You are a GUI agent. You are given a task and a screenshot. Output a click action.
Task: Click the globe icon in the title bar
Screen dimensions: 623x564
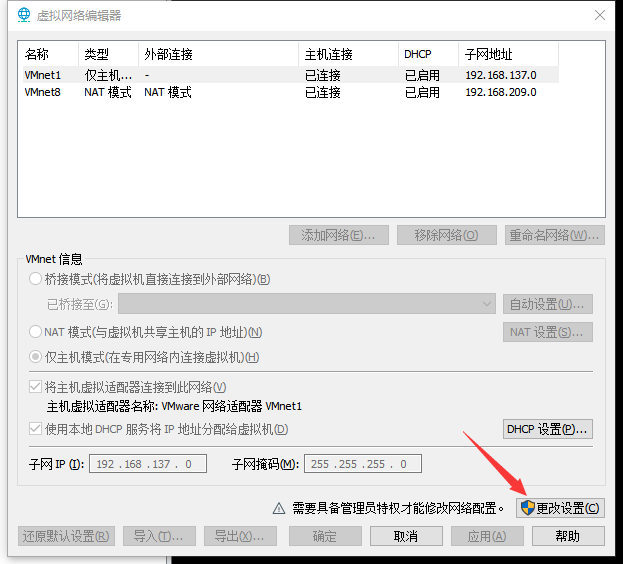coord(24,15)
